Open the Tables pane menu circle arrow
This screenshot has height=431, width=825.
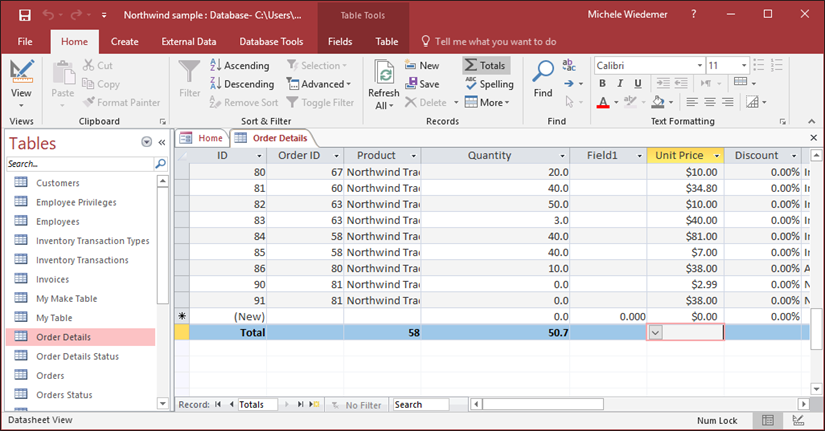tap(147, 142)
